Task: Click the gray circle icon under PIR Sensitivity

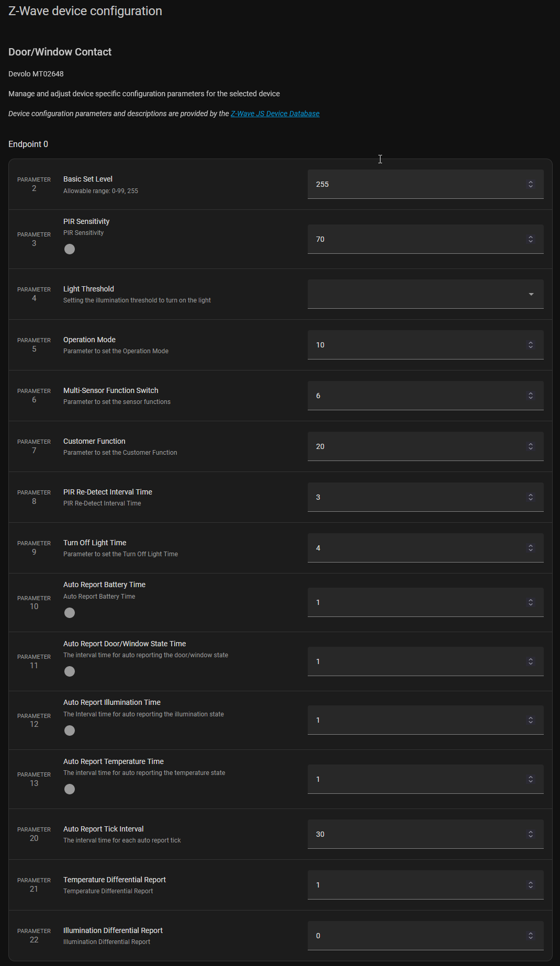Action: (x=70, y=249)
